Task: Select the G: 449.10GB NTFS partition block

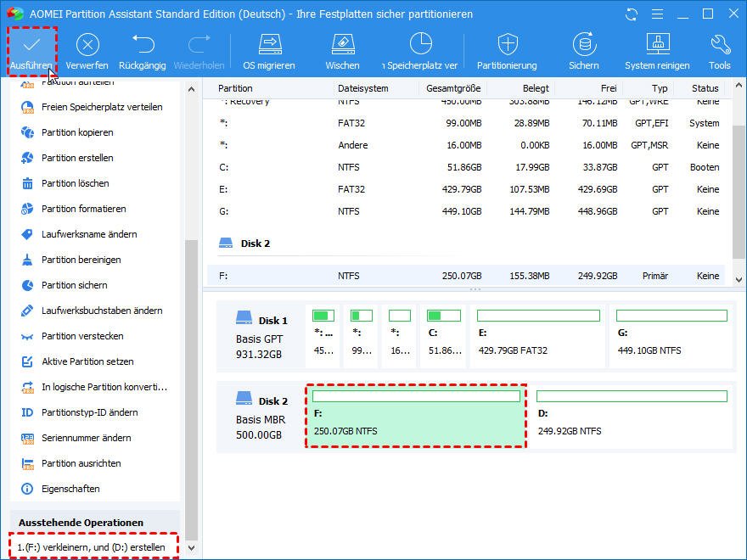Action: pyautogui.click(x=671, y=336)
